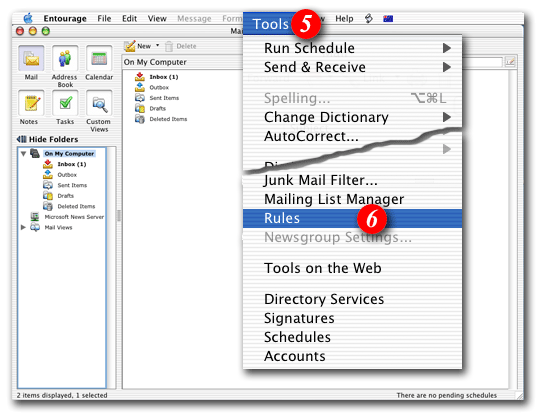Image resolution: width=537 pixels, height=413 pixels.
Task: Open the Address Book icon
Action: point(65,59)
